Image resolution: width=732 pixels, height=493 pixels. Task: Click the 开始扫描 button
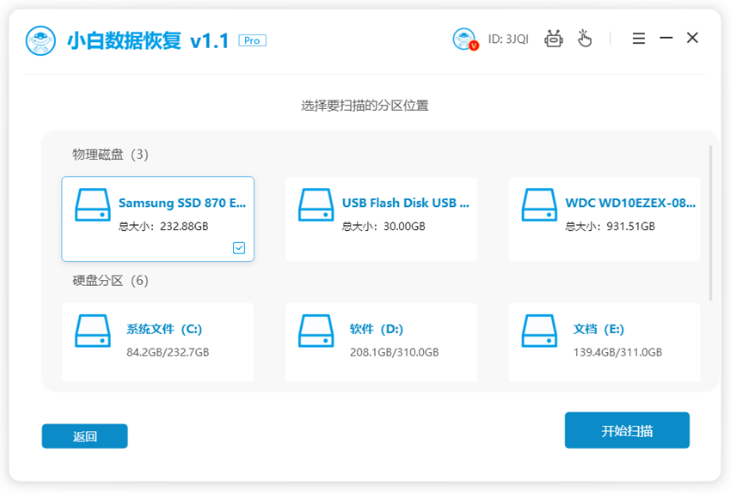tap(627, 430)
